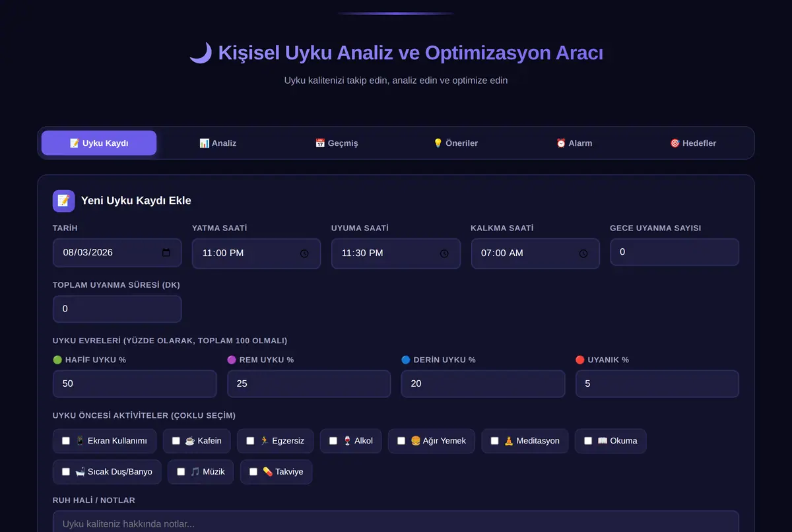This screenshot has width=792, height=532.
Task: Click the phone emoji in Ekran Kullanımı chip
Action: point(80,441)
